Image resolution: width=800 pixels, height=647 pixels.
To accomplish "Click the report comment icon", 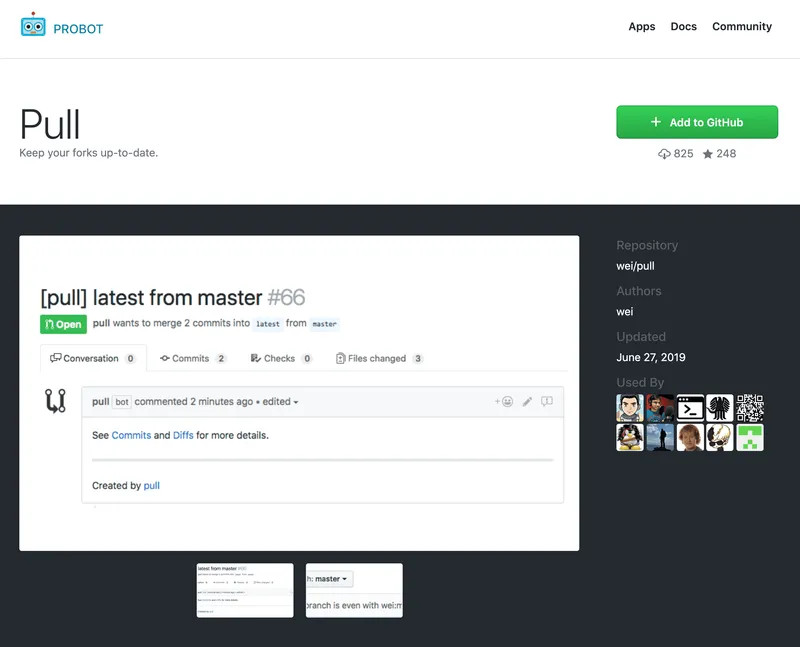I will click(546, 402).
